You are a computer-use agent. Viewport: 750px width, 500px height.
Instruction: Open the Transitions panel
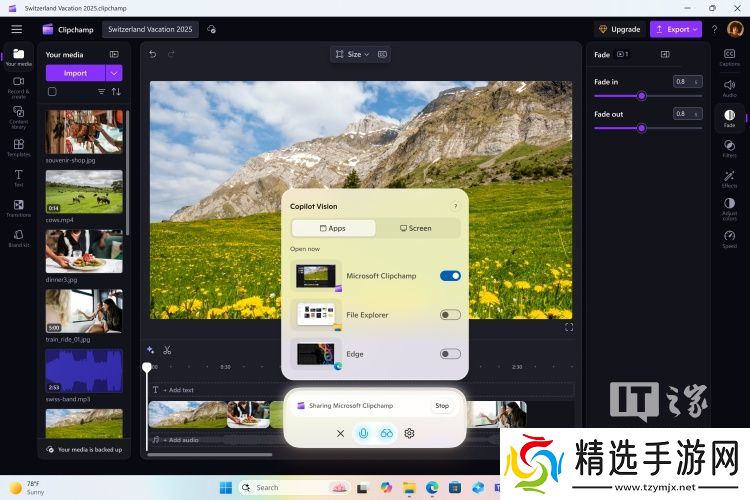click(x=18, y=207)
